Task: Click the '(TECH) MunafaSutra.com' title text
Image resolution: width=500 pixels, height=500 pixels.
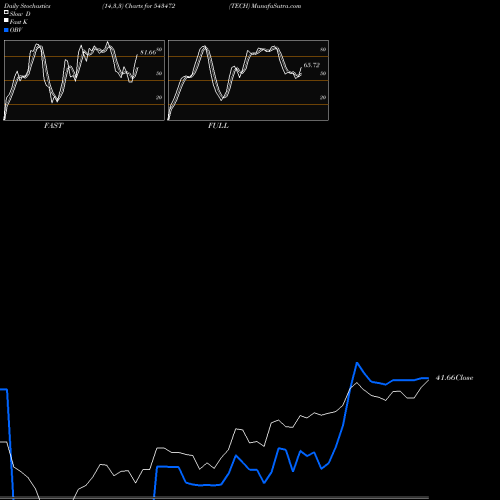Action: pyautogui.click(x=265, y=6)
